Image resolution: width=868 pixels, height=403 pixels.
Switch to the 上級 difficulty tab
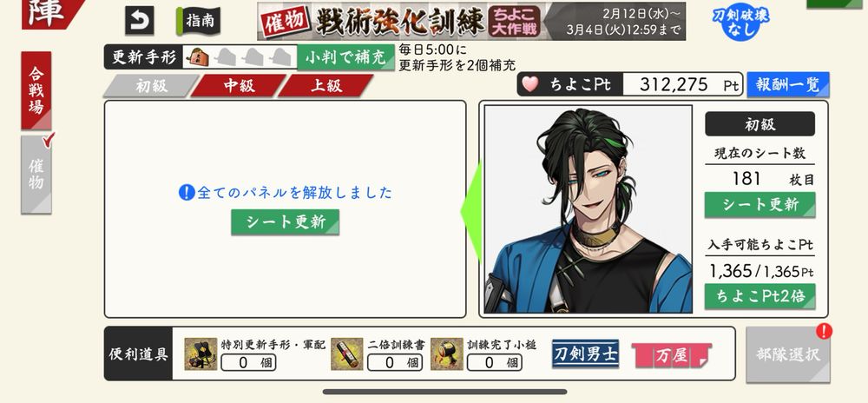click(x=326, y=86)
